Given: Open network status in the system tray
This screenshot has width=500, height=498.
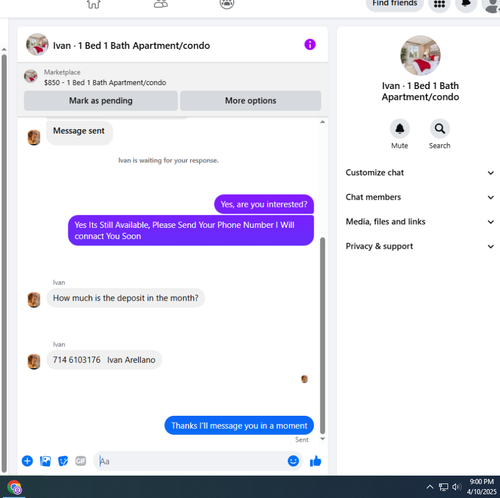Looking at the screenshot, I should (443, 487).
